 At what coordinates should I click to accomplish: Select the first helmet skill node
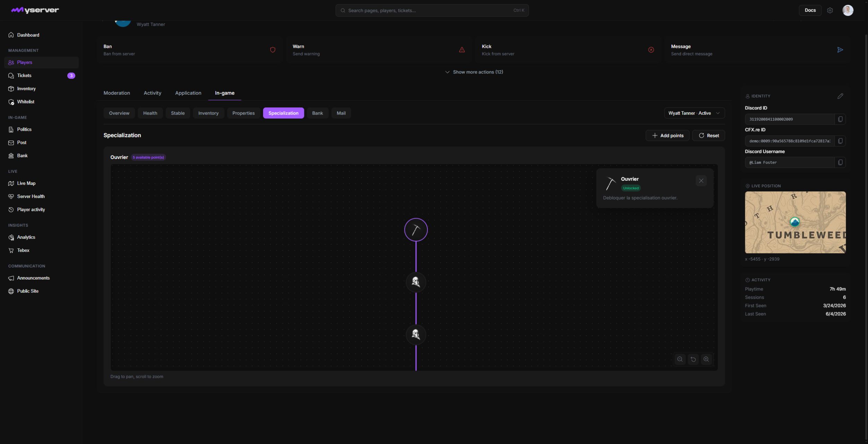[x=416, y=282]
